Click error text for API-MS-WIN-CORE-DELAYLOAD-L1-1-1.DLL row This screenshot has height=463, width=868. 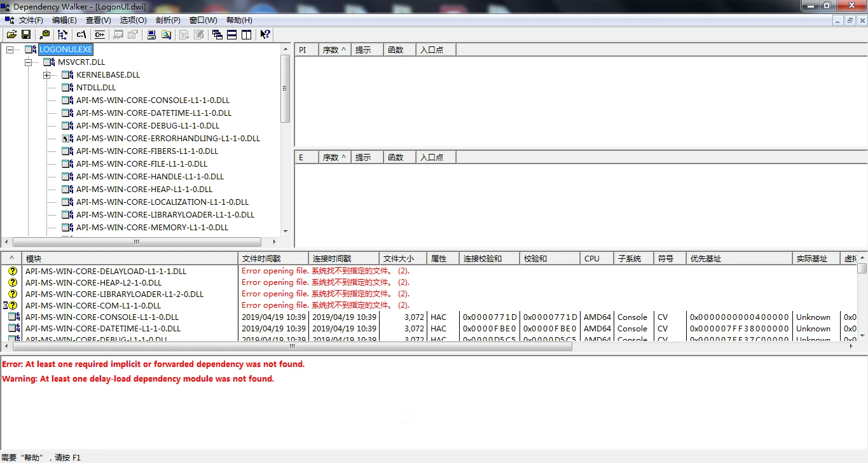pos(326,271)
